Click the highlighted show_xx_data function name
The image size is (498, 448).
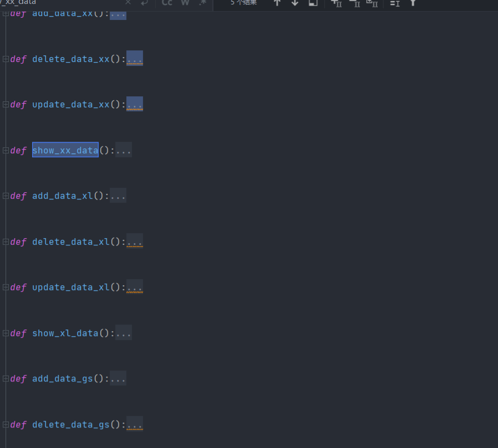point(65,150)
